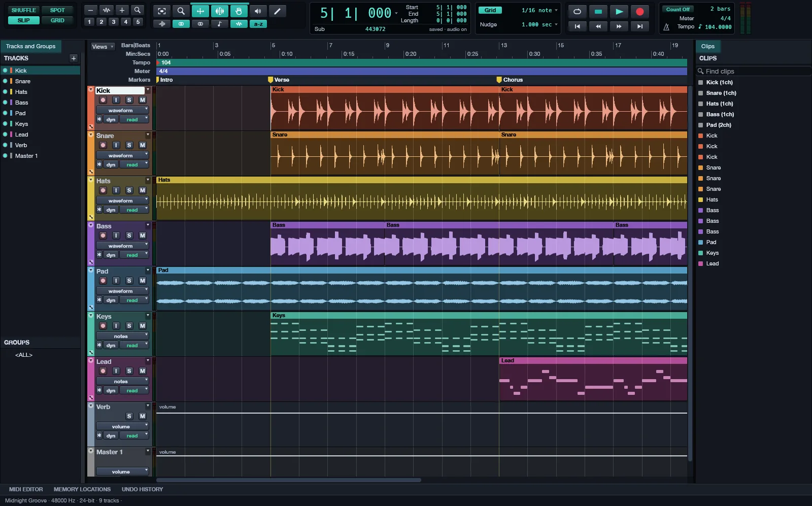Open the Lead track options arrow beside name
Viewport: 812px width, 506px height.
click(148, 361)
